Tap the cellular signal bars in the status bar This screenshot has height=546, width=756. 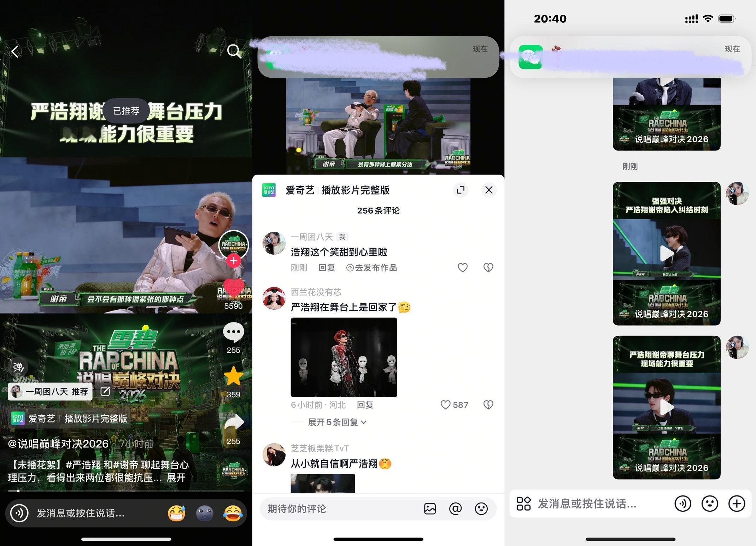[x=691, y=19]
